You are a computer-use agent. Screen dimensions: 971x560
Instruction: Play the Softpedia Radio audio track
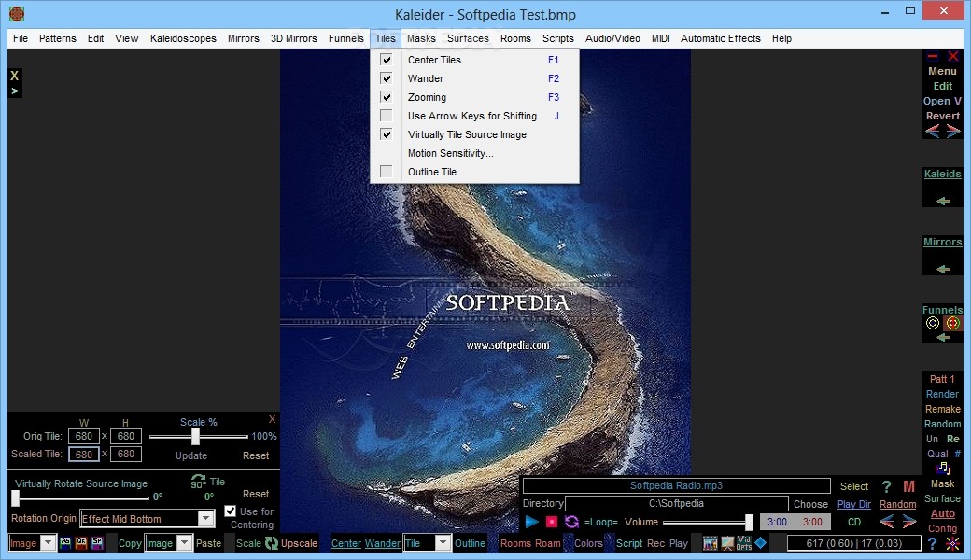[531, 522]
